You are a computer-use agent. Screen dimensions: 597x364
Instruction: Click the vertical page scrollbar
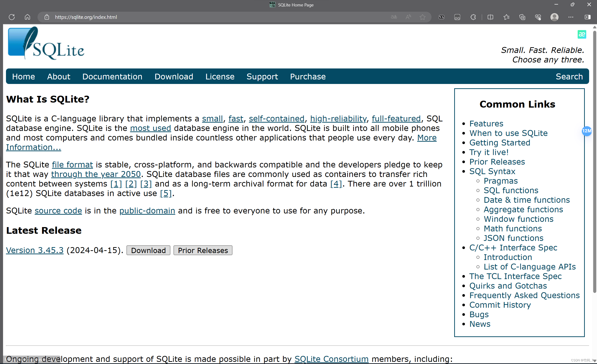[x=594, y=160]
